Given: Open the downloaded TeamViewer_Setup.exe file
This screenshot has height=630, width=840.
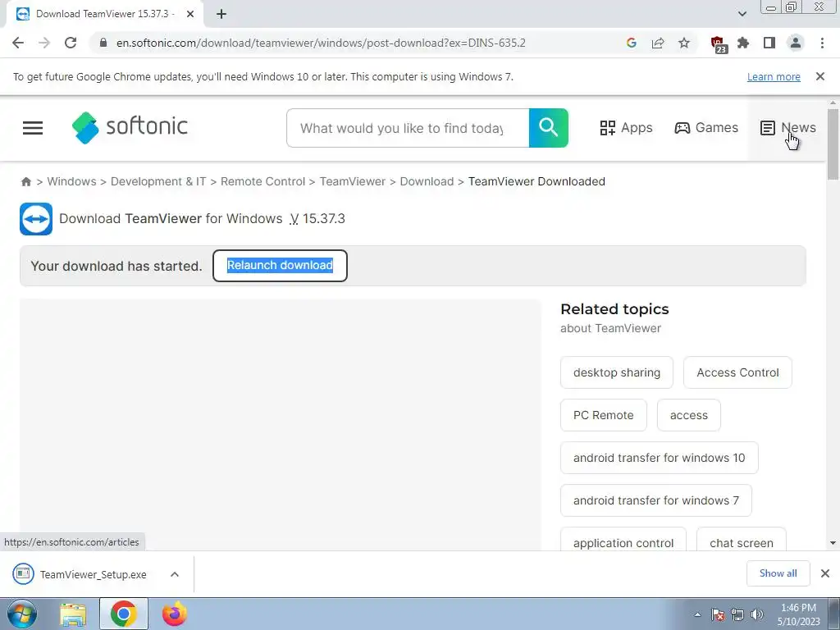Looking at the screenshot, I should tap(80, 574).
